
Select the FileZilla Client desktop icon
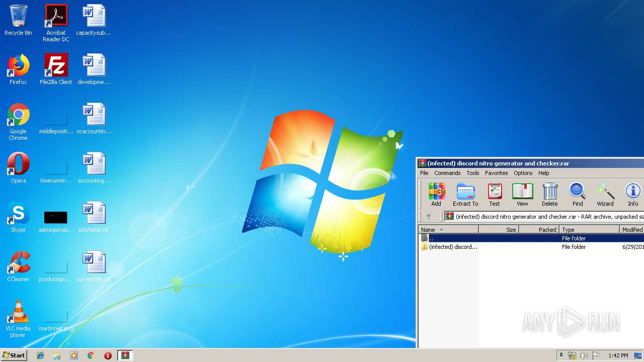tap(56, 69)
